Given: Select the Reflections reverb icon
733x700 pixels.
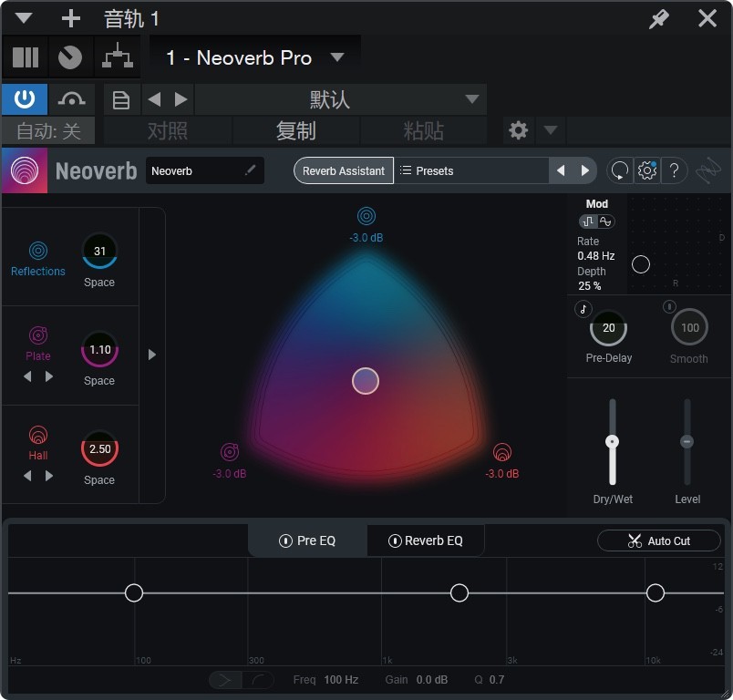Looking at the screenshot, I should 37,251.
